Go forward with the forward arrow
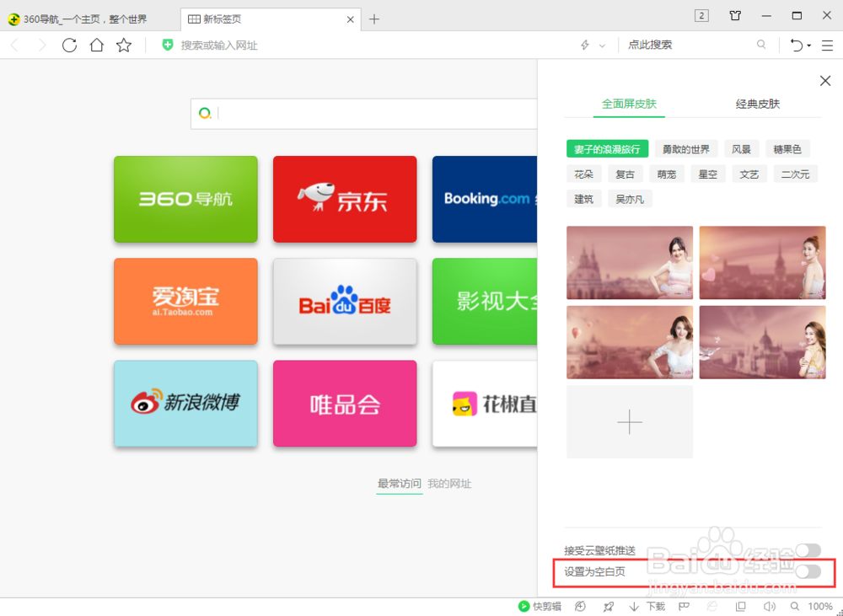The image size is (843, 616). tap(42, 46)
